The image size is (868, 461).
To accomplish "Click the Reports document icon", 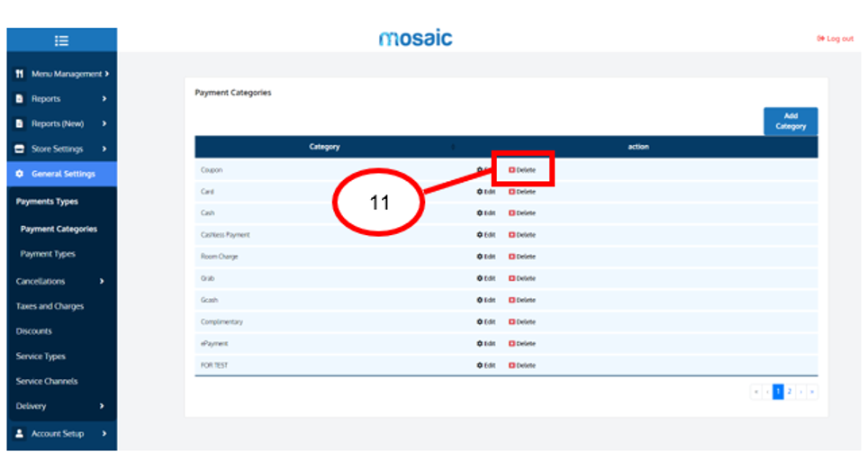I will (20, 98).
